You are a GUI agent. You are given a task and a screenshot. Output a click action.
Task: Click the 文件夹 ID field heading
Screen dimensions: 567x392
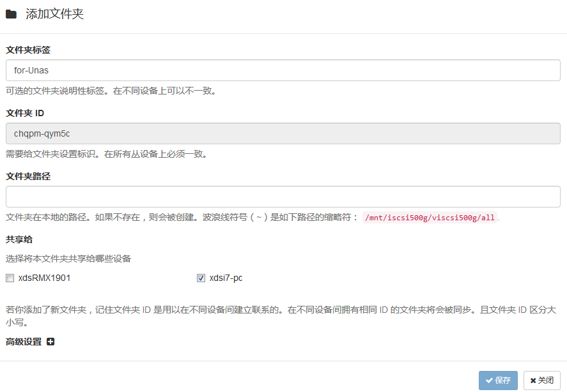point(24,113)
